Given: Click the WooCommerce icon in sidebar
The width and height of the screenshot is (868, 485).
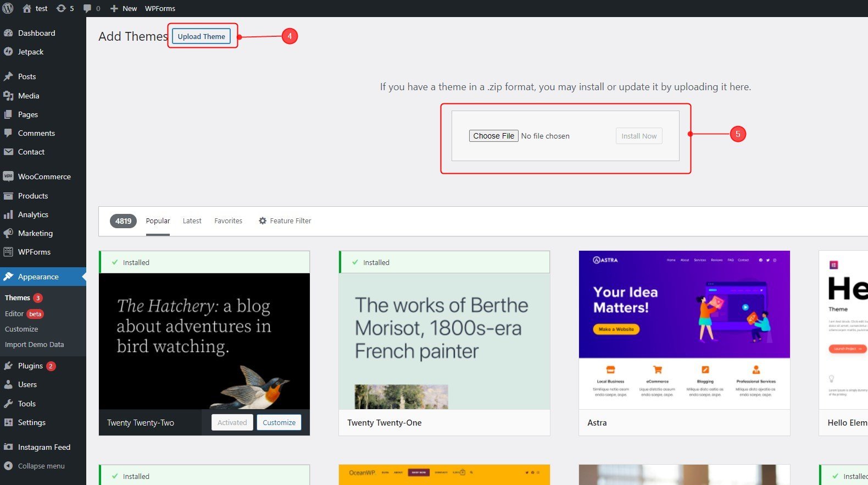Looking at the screenshot, I should 8,177.
